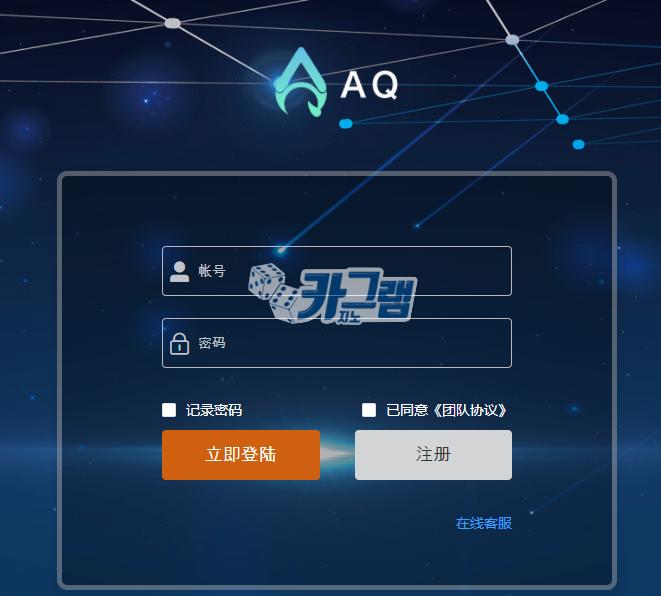Viewport: 661px width, 596px height.
Task: Click the user silhouette icon in account field
Action: tap(179, 271)
